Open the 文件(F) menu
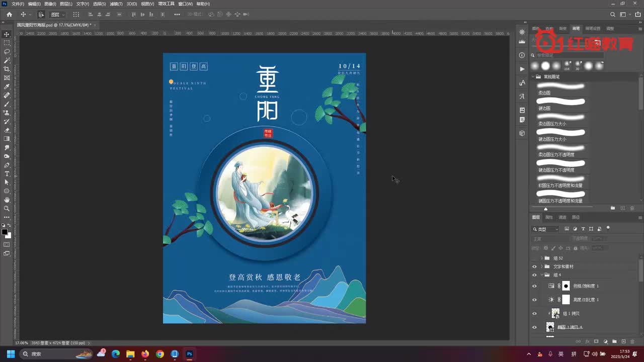Viewport: 644px width, 362px height. click(x=18, y=4)
